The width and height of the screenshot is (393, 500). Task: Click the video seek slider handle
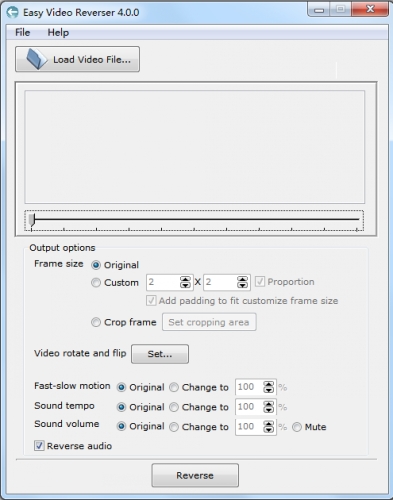pyautogui.click(x=32, y=220)
